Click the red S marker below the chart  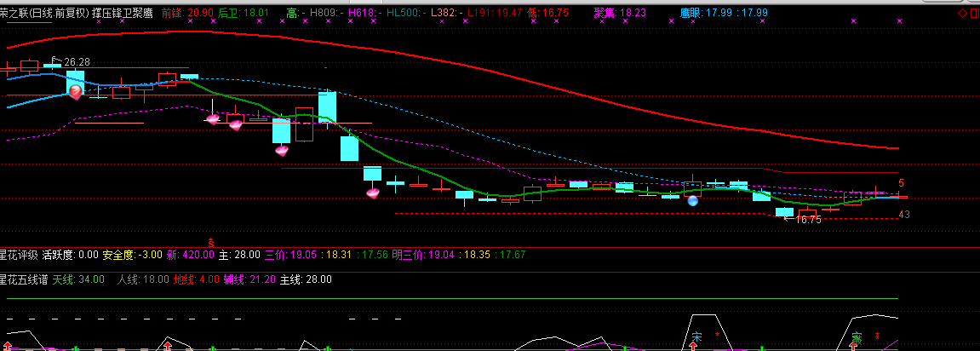click(x=211, y=243)
